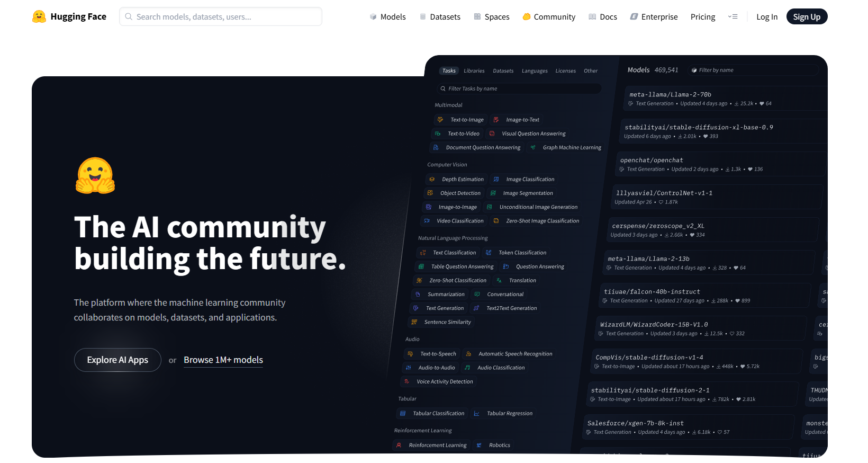Open the Browse 1M+ models link
This screenshot has width=868, height=463.
[x=223, y=360]
